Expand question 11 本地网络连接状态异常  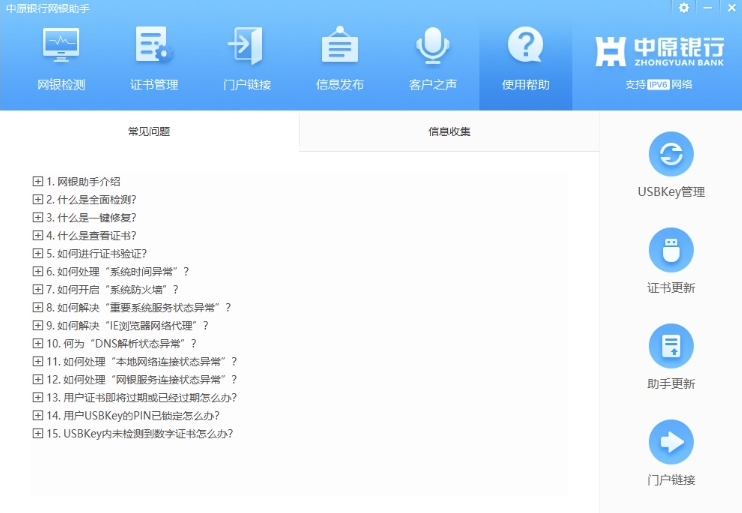[x=38, y=361]
